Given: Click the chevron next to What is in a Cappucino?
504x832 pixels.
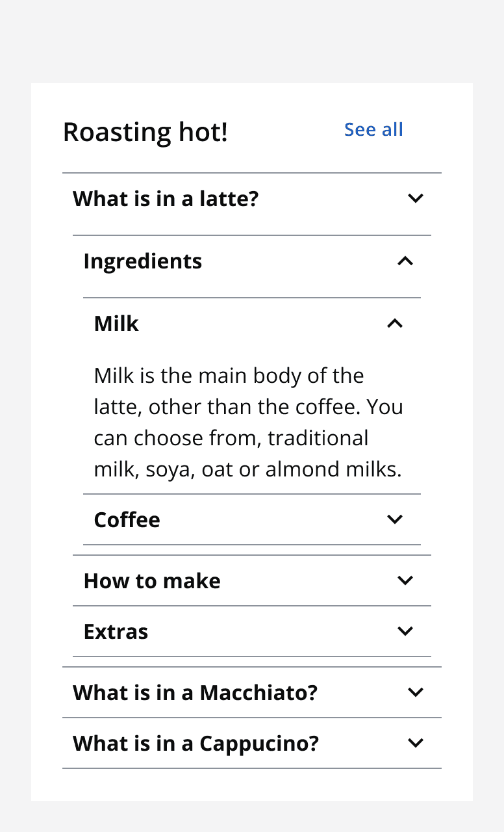Looking at the screenshot, I should [x=415, y=743].
